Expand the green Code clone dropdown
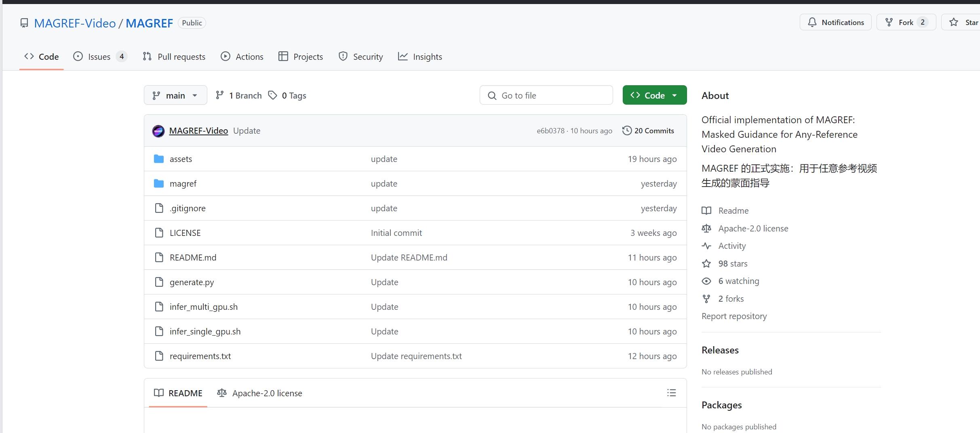This screenshot has height=433, width=980. (655, 95)
